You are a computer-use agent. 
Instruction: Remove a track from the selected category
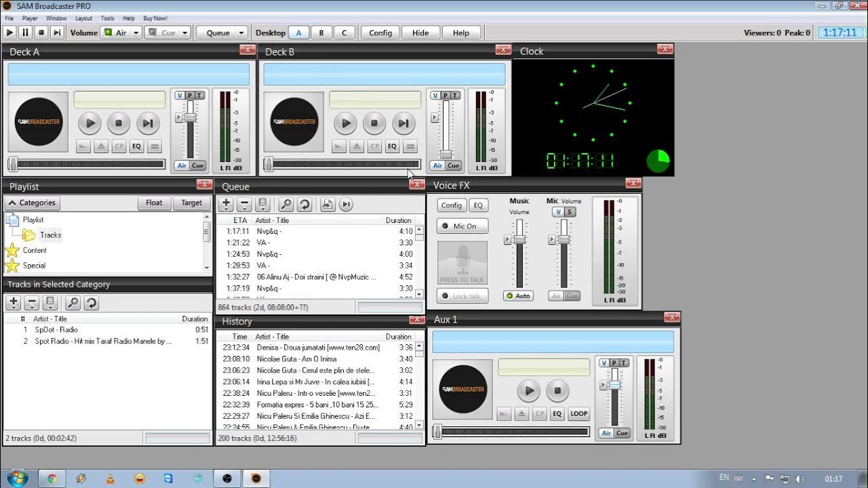pos(32,303)
